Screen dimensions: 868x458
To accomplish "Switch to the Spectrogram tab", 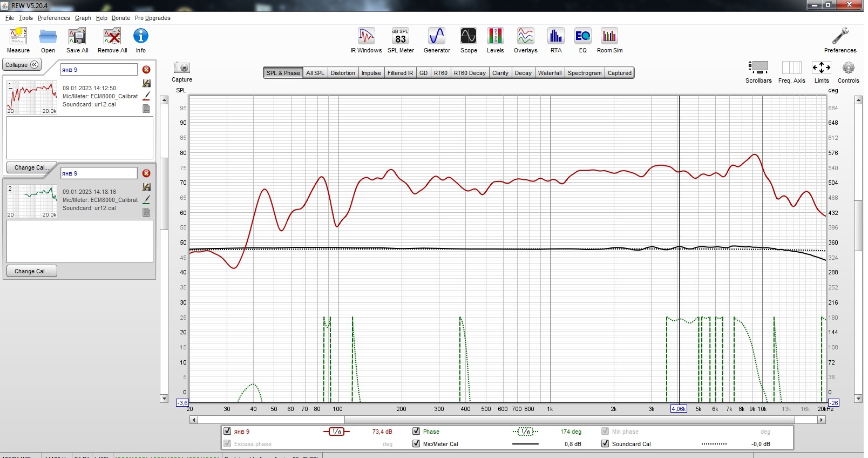I will coord(585,73).
